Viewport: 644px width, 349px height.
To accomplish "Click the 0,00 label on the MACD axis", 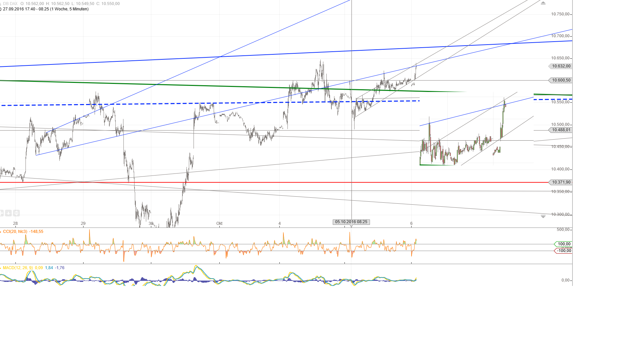I will point(566,280).
